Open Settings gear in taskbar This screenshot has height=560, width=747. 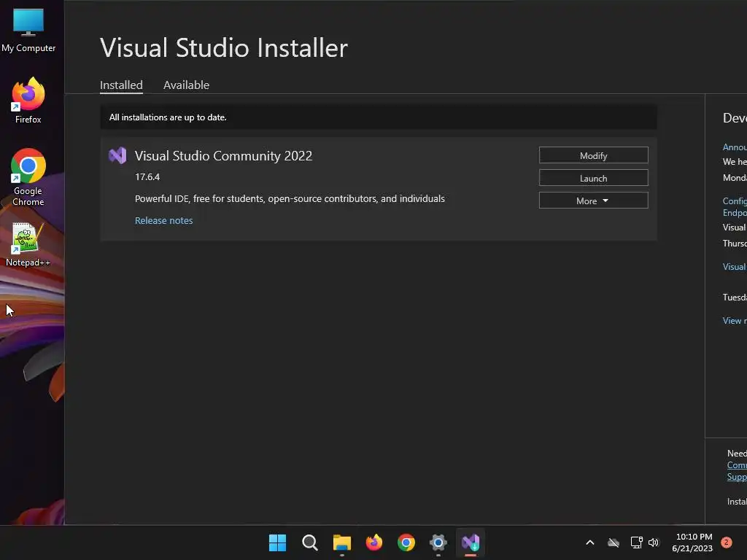coord(438,542)
